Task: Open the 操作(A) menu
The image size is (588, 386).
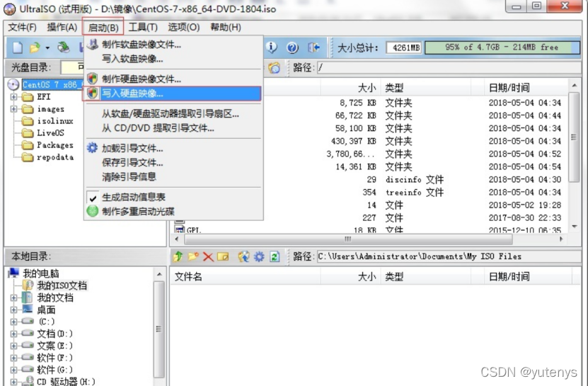Action: coord(62,27)
